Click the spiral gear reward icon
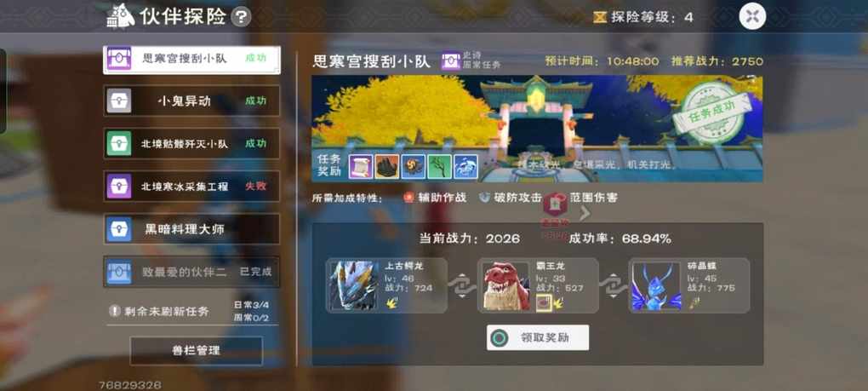Image resolution: width=868 pixels, height=391 pixels. coord(414,166)
